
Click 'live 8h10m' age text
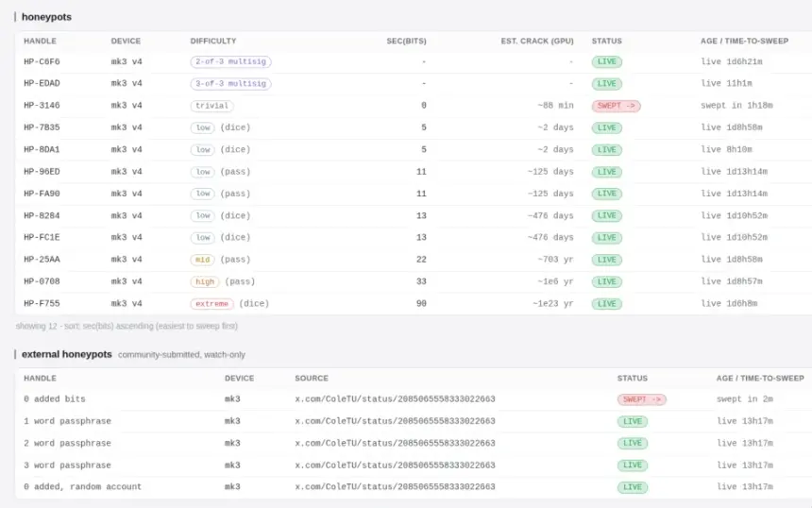[x=727, y=149]
